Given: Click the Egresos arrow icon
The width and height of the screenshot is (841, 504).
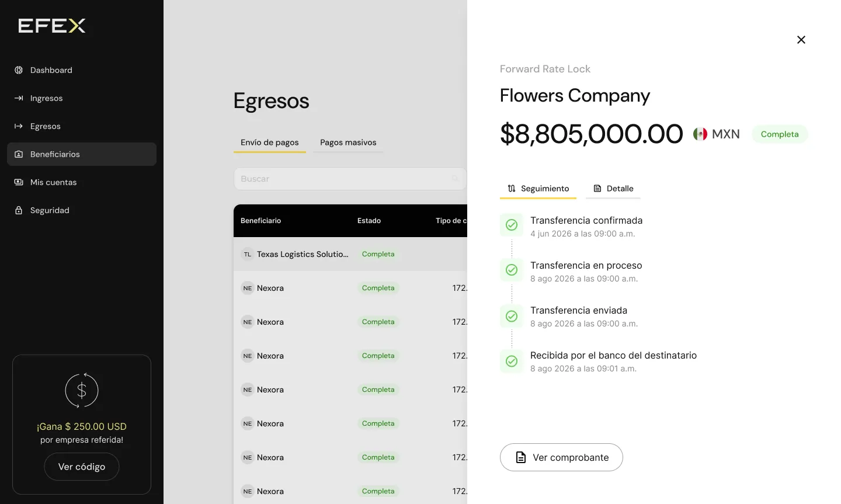Looking at the screenshot, I should 19,126.
